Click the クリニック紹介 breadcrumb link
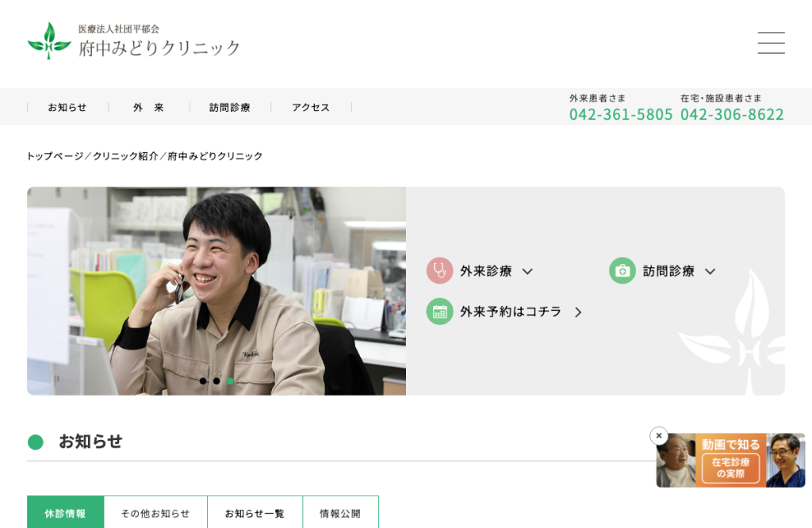Screen dimensions: 812x528 coord(125,156)
